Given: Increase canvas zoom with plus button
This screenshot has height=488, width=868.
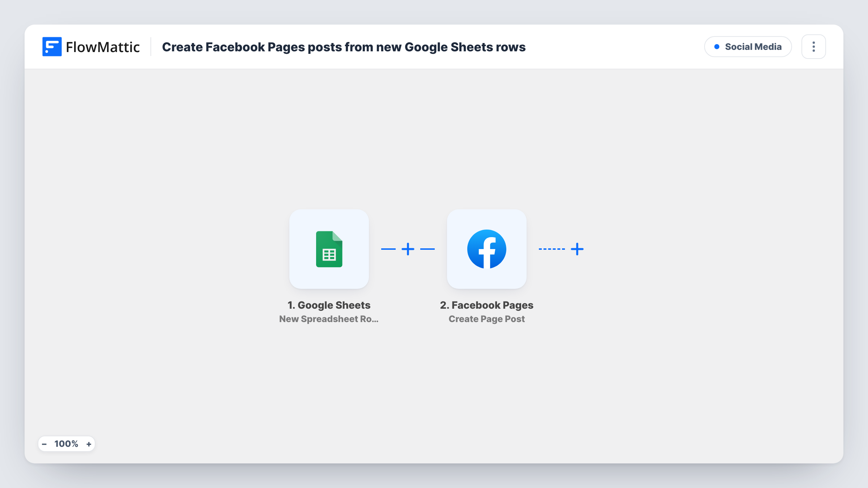Looking at the screenshot, I should click(89, 444).
